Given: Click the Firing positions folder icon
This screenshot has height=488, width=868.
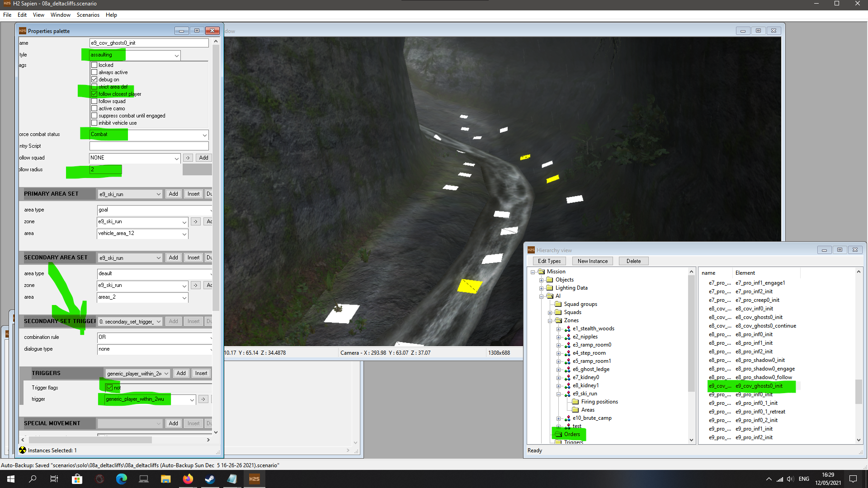Looking at the screenshot, I should [576, 402].
